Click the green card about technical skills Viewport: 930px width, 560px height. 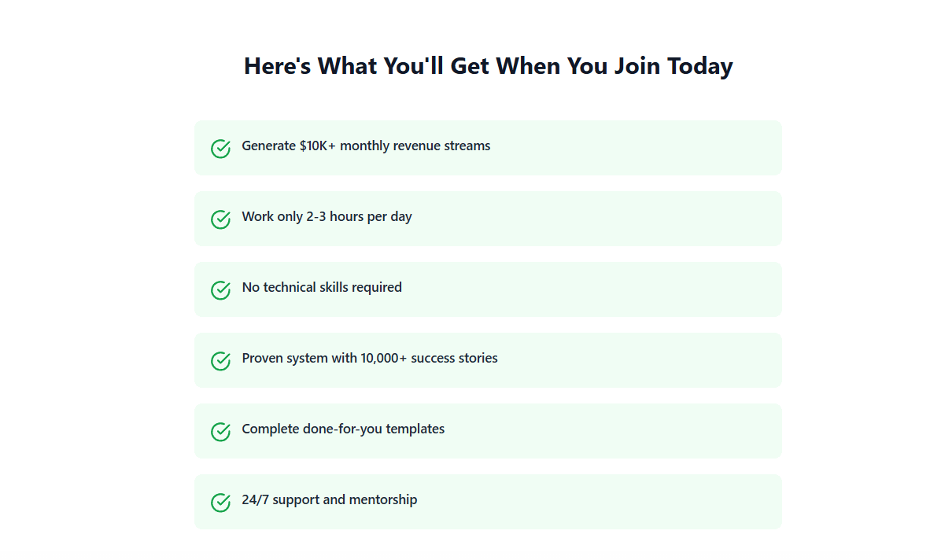pyautogui.click(x=629, y=289)
